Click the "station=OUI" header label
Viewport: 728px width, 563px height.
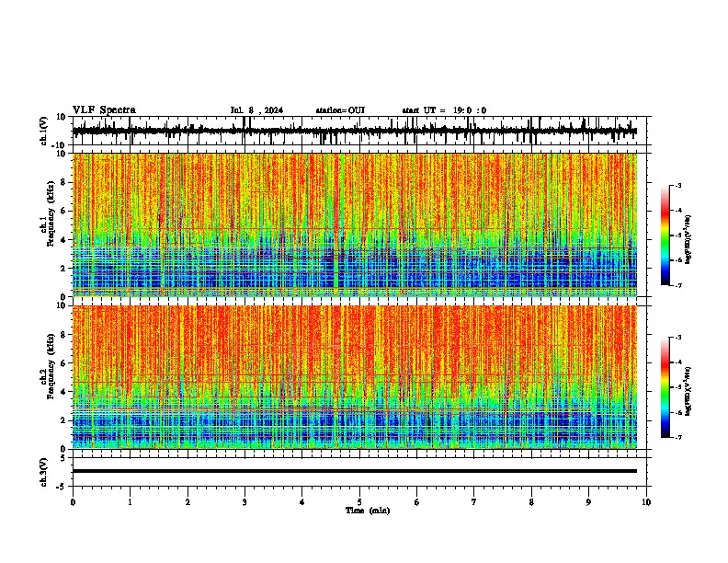click(x=340, y=110)
